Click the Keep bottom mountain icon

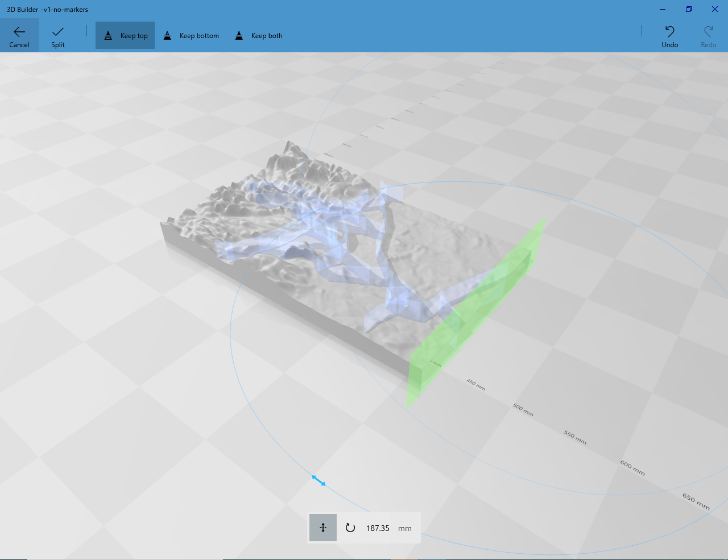[x=167, y=35]
